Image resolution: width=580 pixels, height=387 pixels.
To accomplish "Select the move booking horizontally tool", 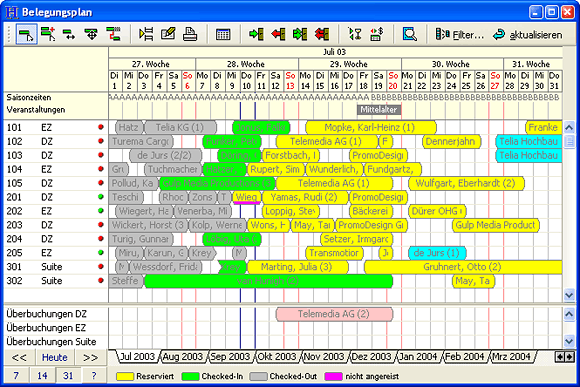I will [69, 34].
